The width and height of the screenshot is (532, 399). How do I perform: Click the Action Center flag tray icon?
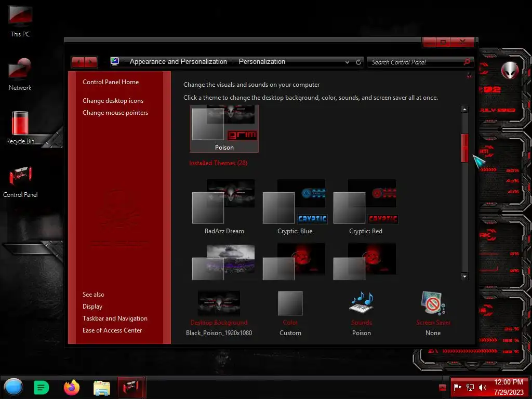click(x=457, y=387)
